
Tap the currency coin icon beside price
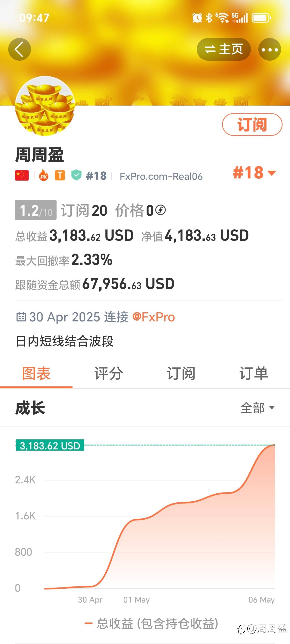click(x=160, y=210)
